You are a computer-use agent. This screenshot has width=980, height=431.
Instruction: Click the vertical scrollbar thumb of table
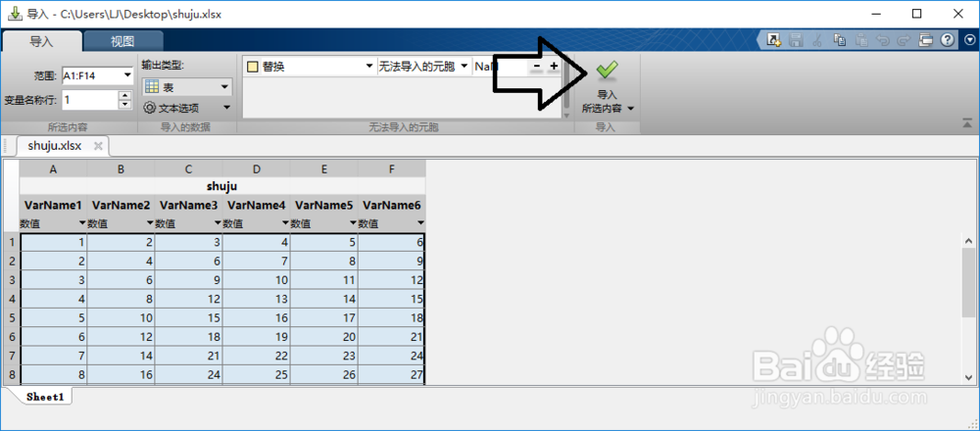(x=969, y=284)
